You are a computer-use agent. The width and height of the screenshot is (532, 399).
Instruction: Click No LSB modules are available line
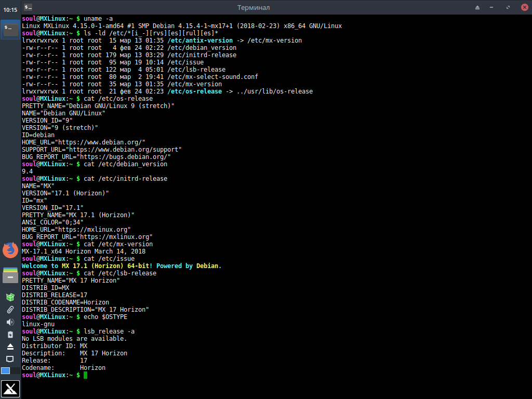tap(74, 339)
